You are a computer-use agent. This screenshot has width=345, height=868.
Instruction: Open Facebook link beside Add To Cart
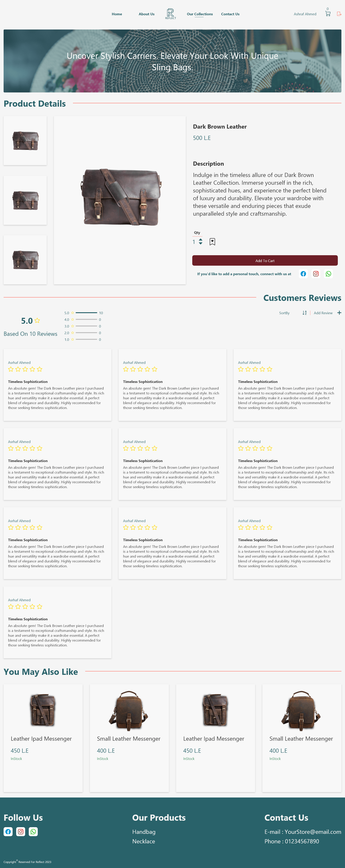point(303,274)
